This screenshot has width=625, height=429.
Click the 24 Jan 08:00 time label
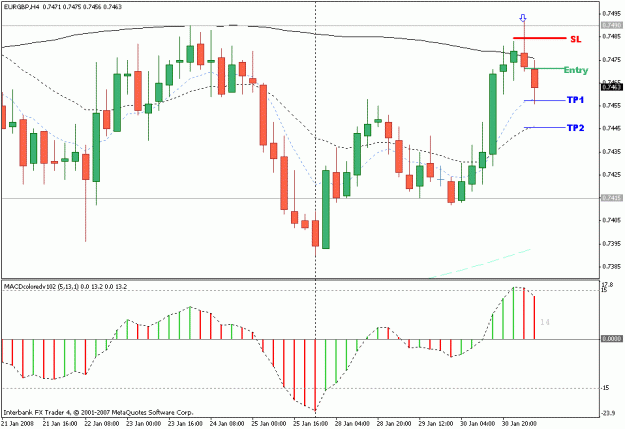click(x=227, y=423)
